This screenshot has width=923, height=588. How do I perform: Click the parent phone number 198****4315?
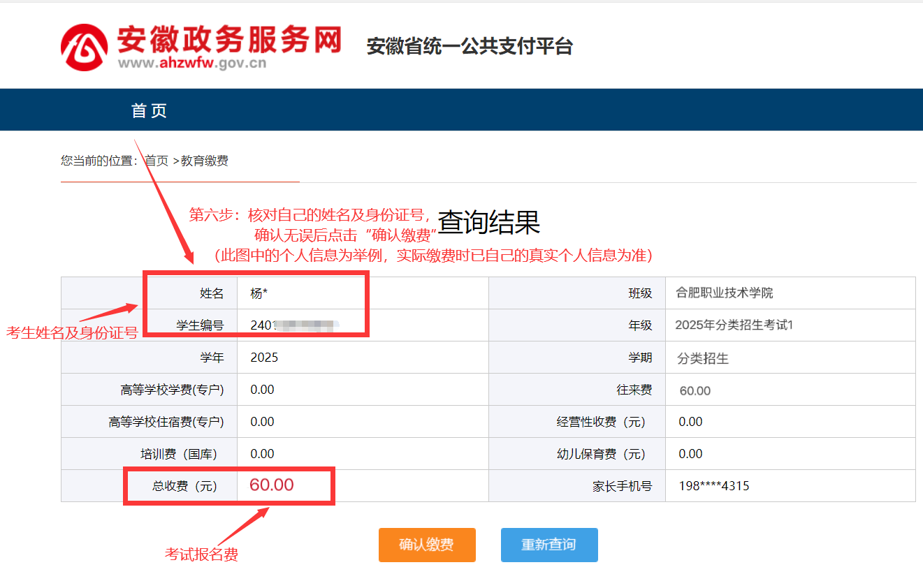[x=713, y=486]
